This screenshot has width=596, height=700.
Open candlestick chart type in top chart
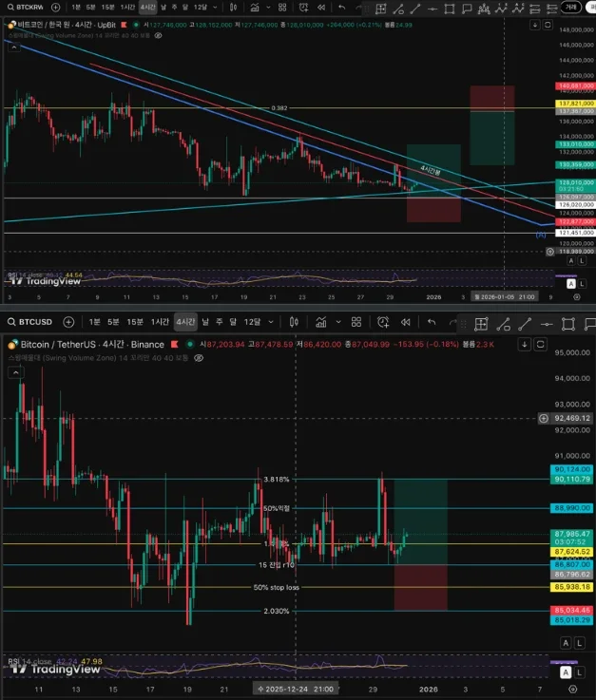(x=233, y=8)
